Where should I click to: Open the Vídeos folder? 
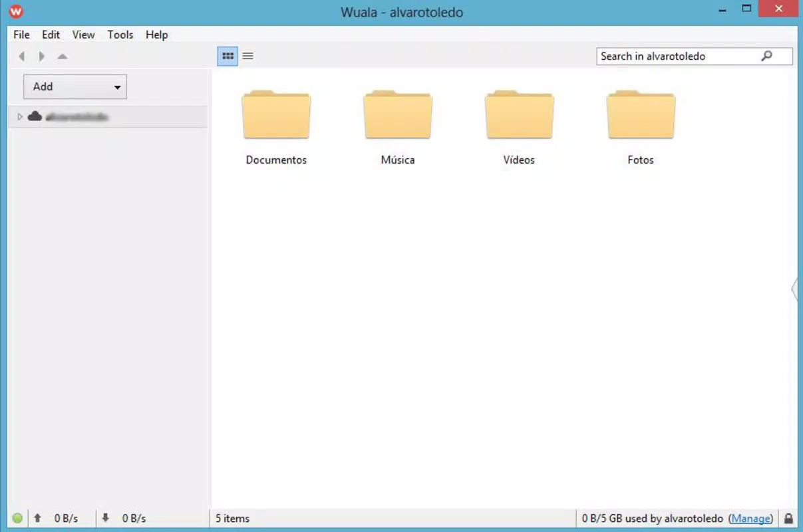519,115
